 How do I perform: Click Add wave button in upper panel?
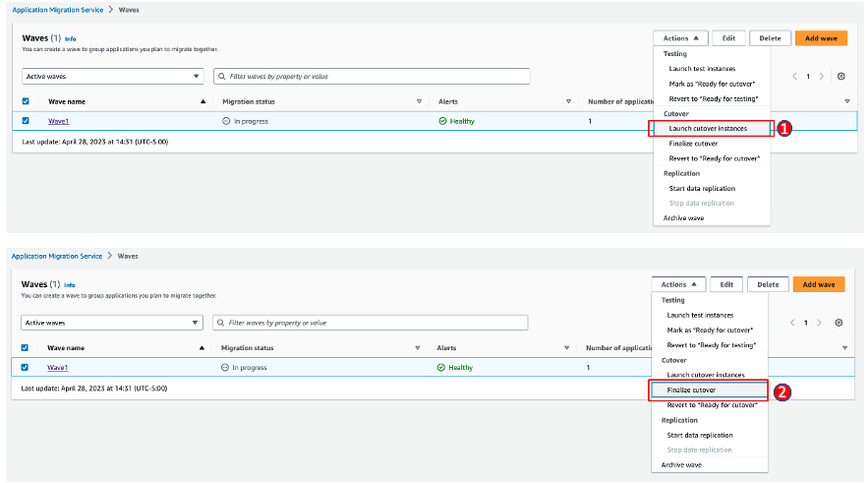point(821,38)
